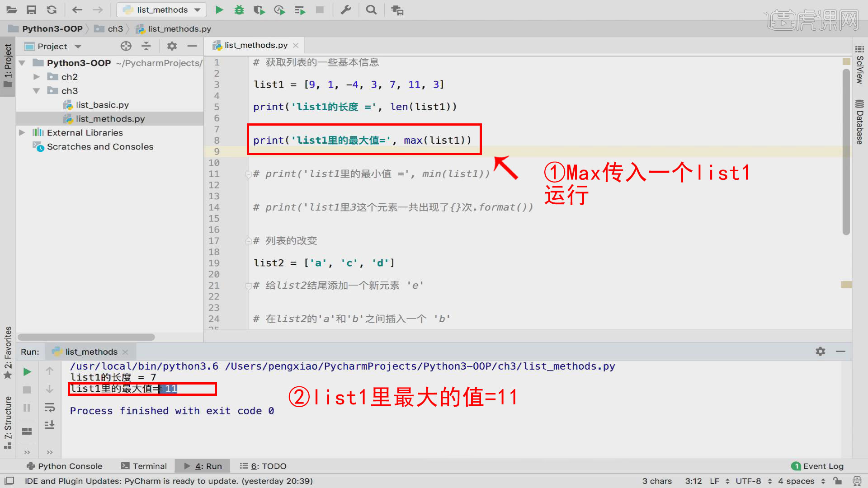Collapse the ch3 folder
The height and width of the screenshot is (488, 868).
coord(37,91)
